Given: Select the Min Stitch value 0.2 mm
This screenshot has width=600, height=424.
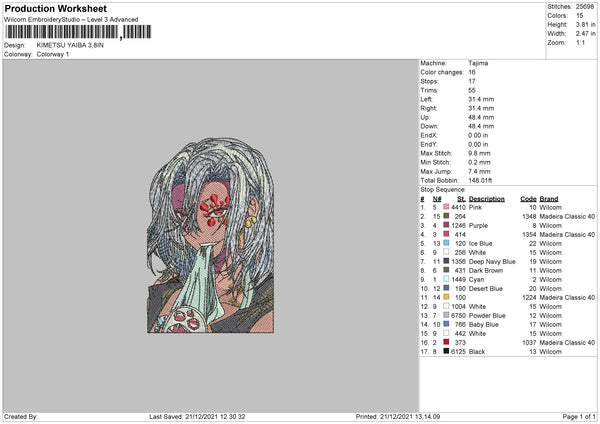Looking at the screenshot, I should point(479,162).
